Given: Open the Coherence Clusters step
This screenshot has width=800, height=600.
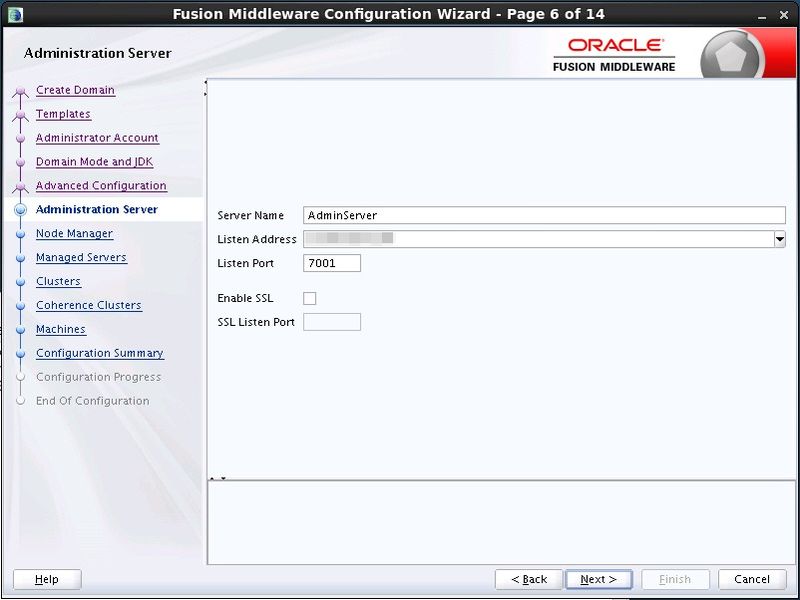Looking at the screenshot, I should point(89,305).
